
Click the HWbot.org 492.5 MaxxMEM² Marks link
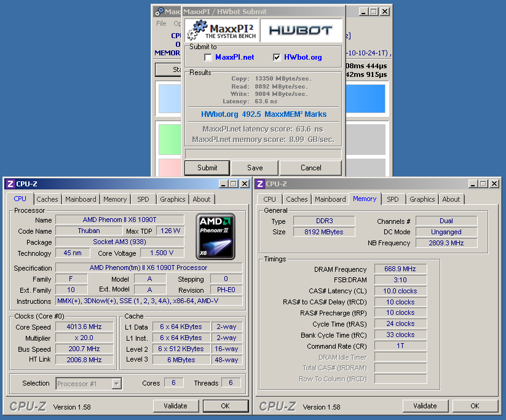click(264, 114)
